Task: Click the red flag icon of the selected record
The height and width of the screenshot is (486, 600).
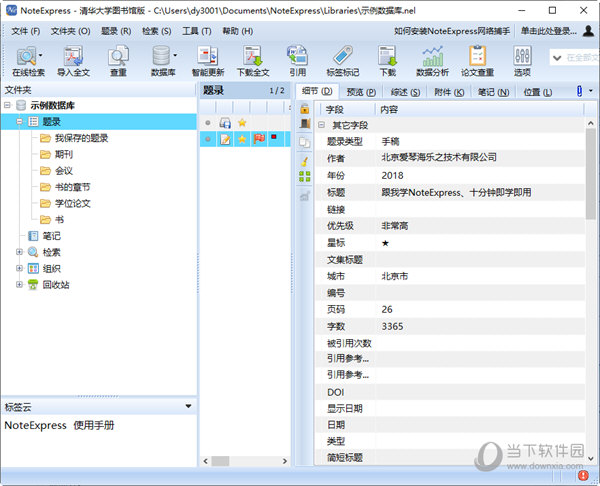Action: coord(259,139)
